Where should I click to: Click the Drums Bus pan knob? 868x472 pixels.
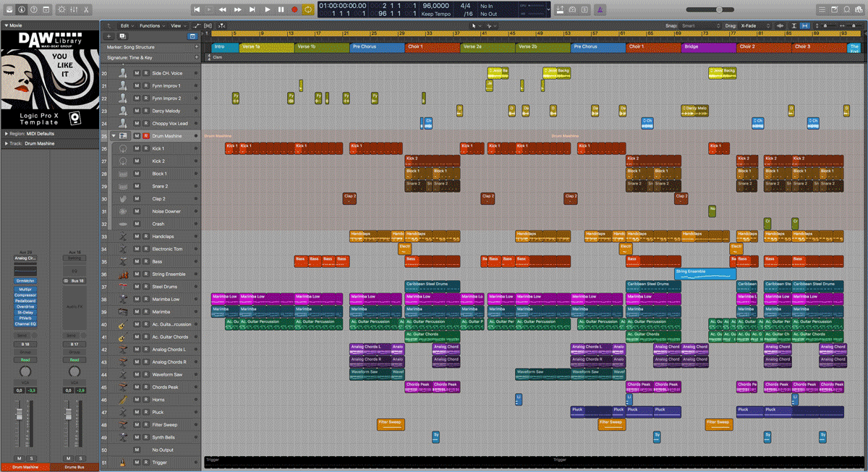[75, 372]
